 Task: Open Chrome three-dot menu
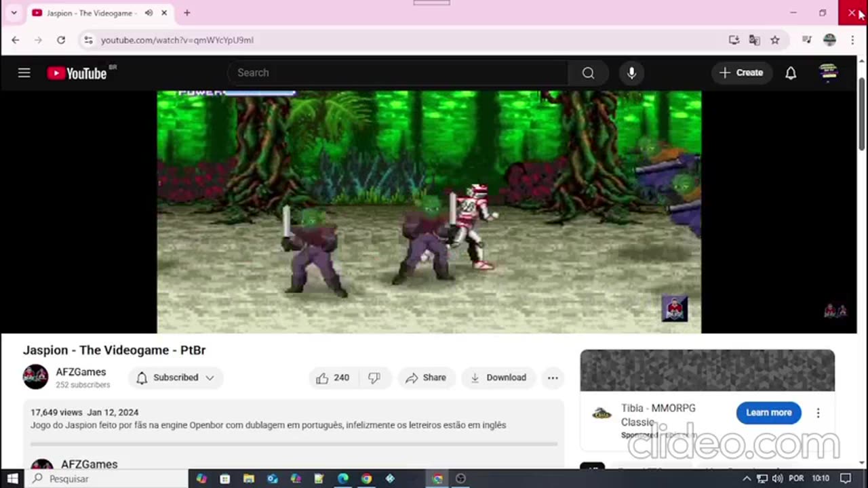coord(852,40)
